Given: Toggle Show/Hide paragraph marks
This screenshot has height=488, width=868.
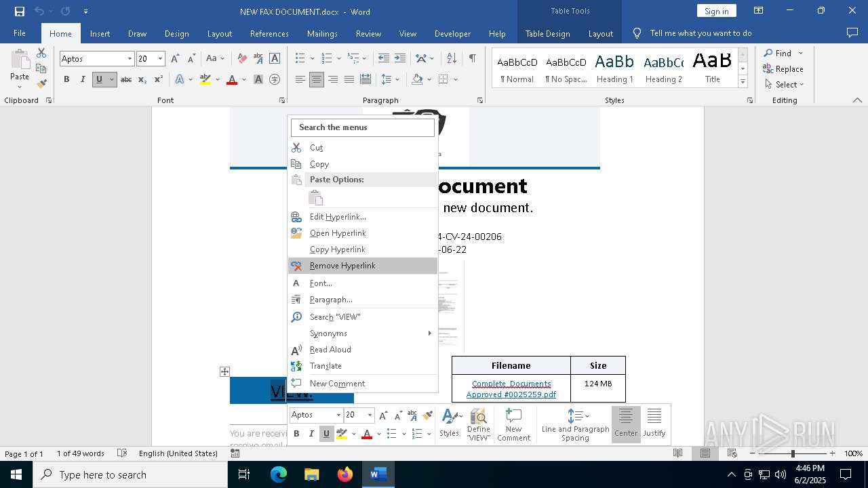Looking at the screenshot, I should coord(472,59).
